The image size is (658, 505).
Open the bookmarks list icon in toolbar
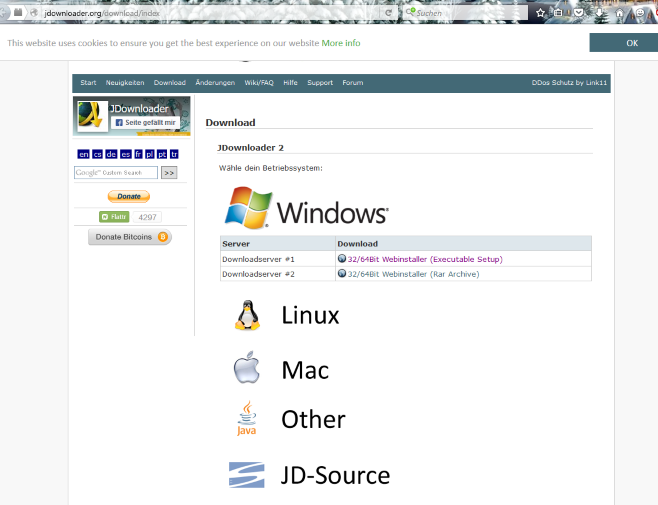coord(558,13)
